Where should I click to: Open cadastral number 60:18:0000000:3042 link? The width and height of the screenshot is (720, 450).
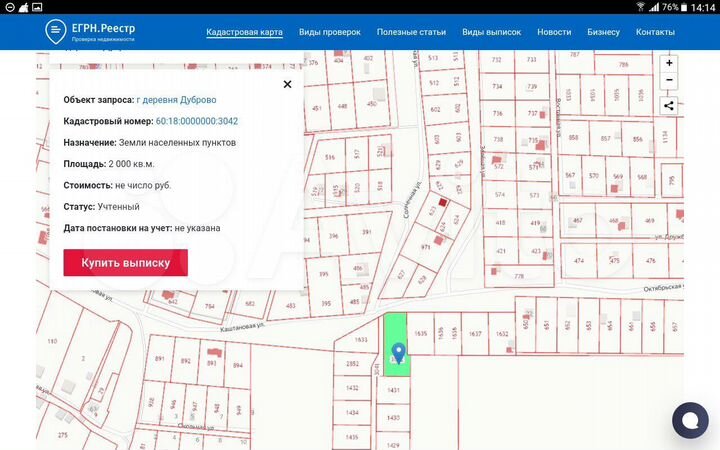pos(195,121)
